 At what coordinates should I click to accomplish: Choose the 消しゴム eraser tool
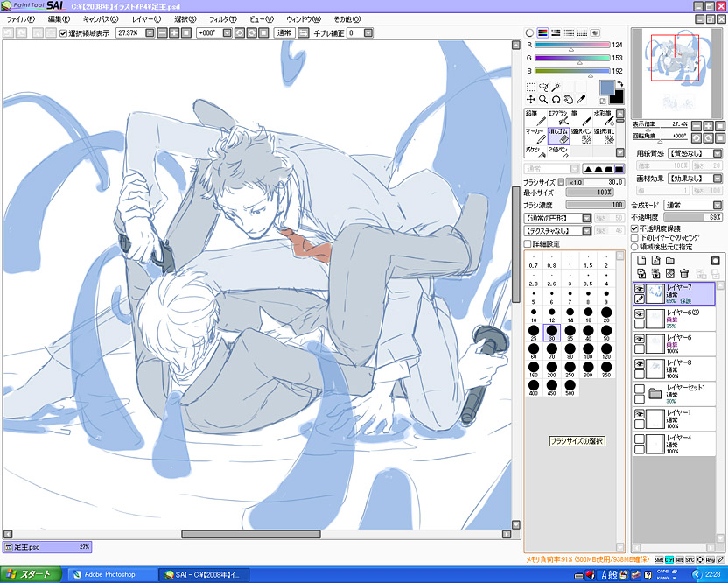pyautogui.click(x=558, y=136)
